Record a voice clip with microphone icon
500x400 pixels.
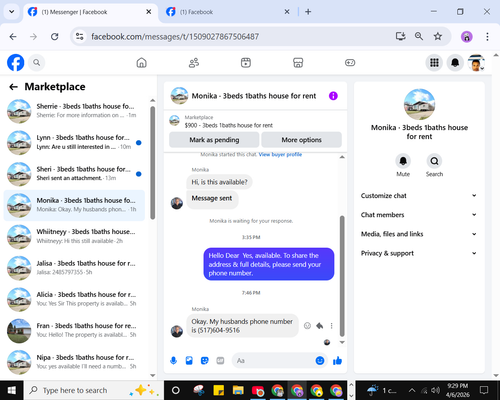173,361
